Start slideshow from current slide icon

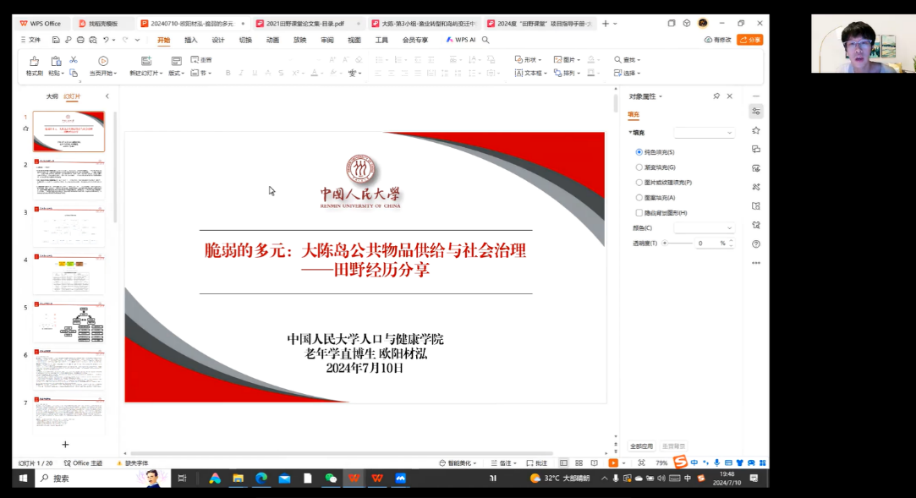[103, 62]
